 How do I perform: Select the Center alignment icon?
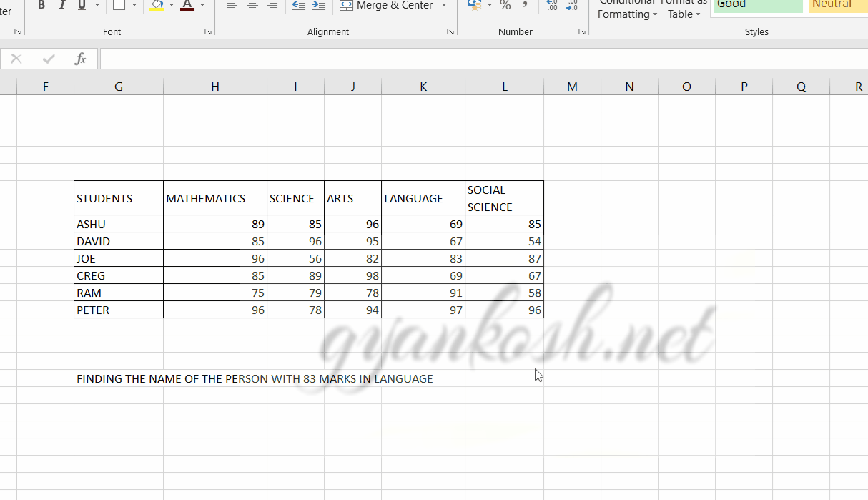pyautogui.click(x=252, y=6)
